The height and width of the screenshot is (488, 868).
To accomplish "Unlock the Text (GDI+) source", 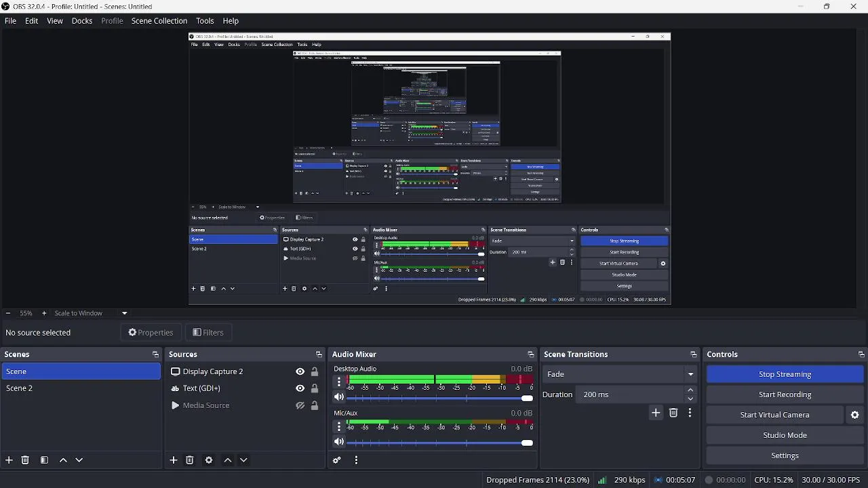I will (x=315, y=388).
